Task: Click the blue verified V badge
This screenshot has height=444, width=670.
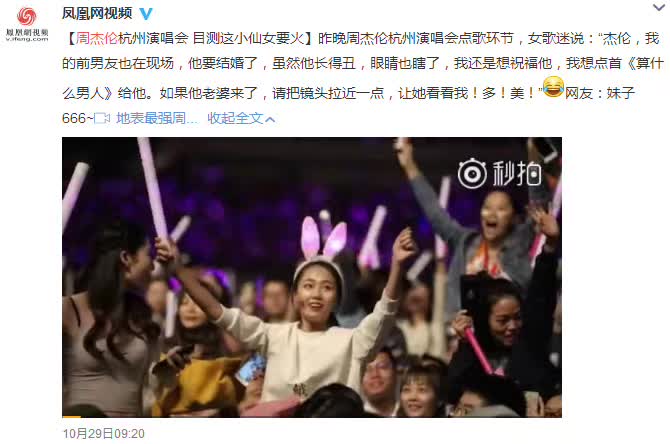Action: 146,14
